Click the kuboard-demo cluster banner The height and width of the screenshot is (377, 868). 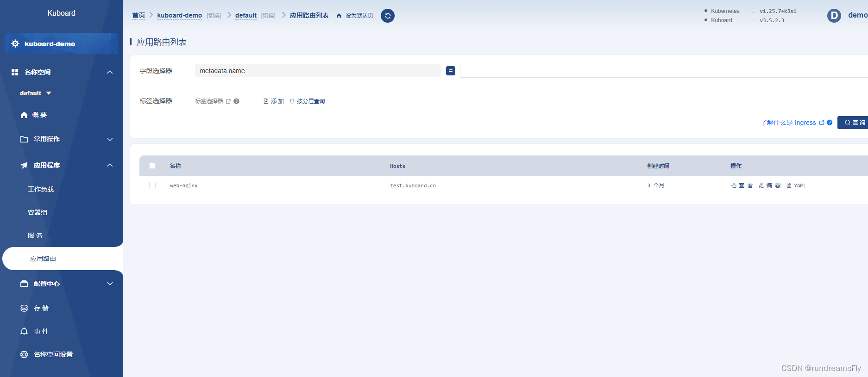point(61,43)
